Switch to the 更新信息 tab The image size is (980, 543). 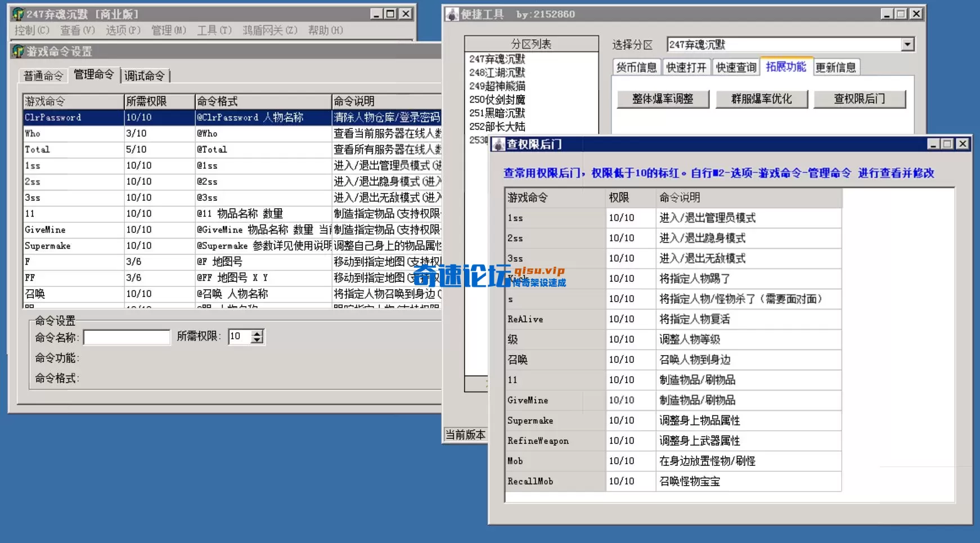pyautogui.click(x=837, y=66)
